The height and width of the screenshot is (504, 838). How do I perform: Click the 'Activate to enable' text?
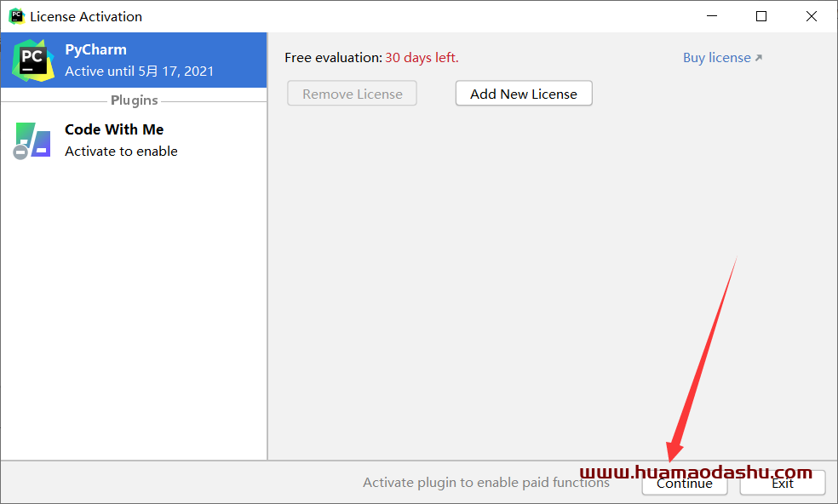pyautogui.click(x=121, y=152)
